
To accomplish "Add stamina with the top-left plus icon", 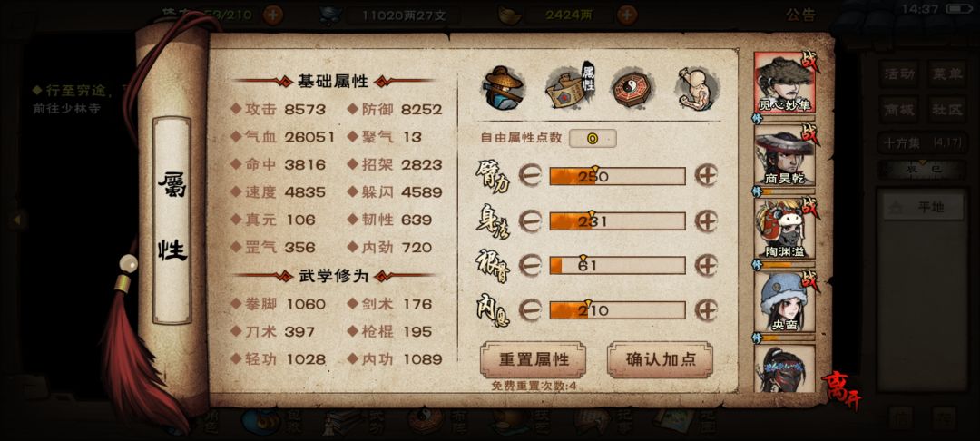I will [x=272, y=15].
